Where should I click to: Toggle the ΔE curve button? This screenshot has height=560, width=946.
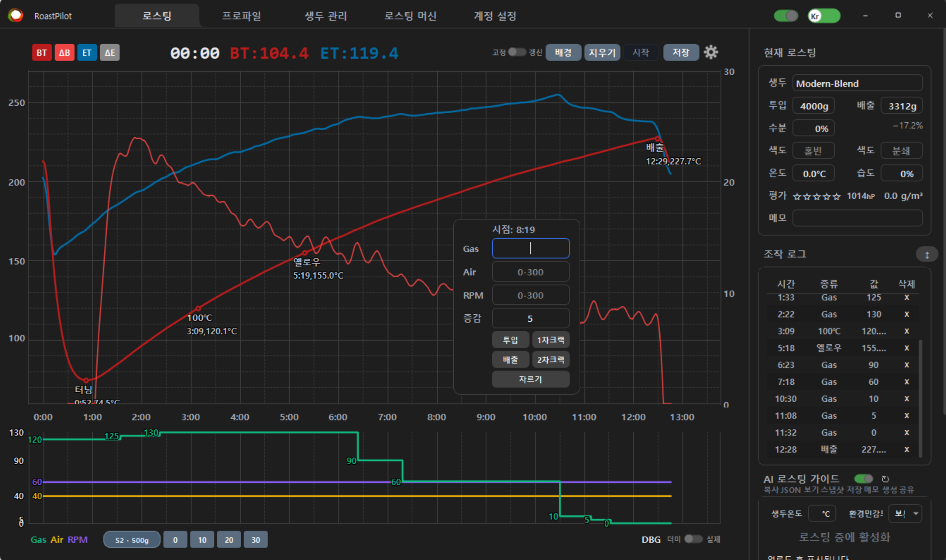[x=110, y=53]
